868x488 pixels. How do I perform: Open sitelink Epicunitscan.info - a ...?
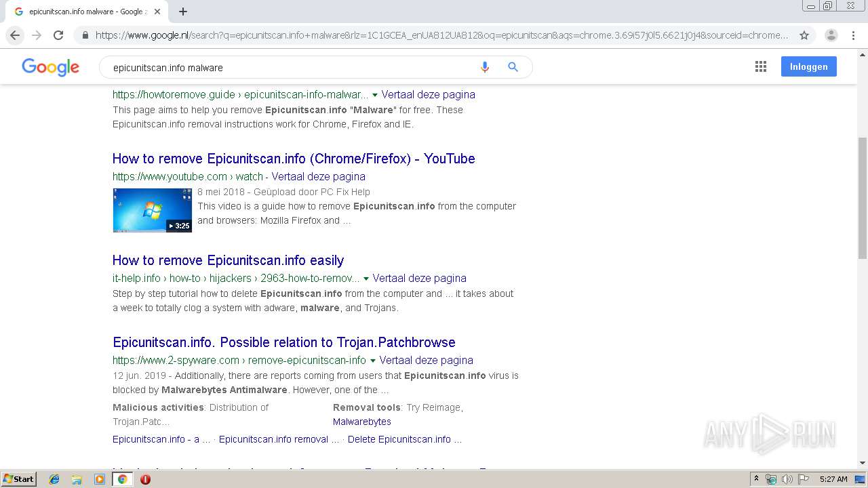[161, 439]
